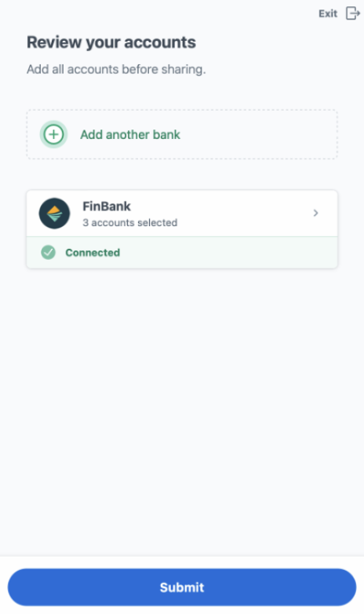
Task: Click the Connected status label
Action: pos(93,253)
